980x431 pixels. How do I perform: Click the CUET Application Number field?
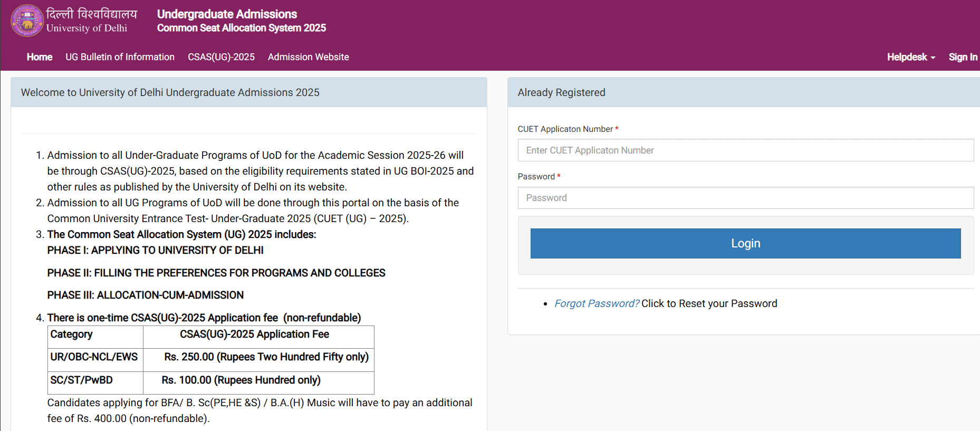pyautogui.click(x=745, y=150)
